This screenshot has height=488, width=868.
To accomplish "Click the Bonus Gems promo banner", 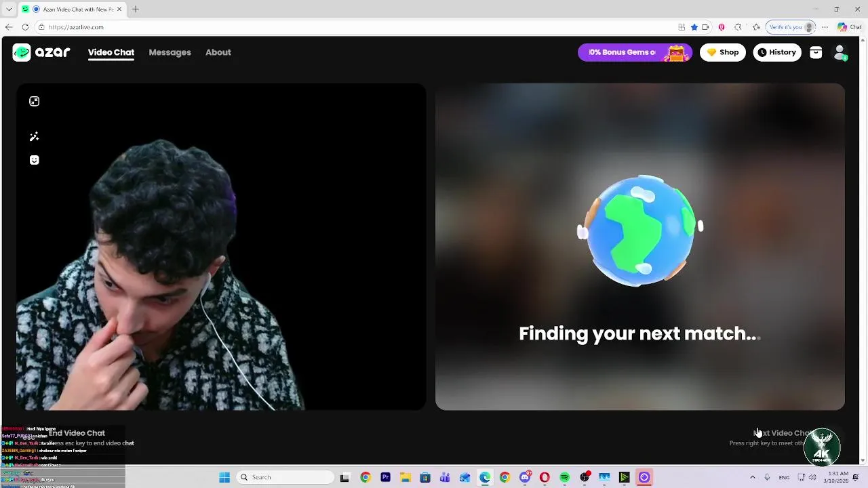I will coord(635,52).
